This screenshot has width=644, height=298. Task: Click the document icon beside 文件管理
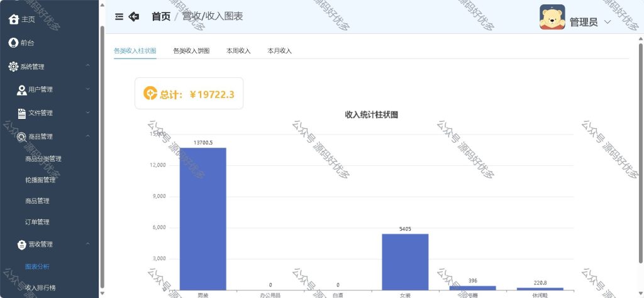click(22, 113)
